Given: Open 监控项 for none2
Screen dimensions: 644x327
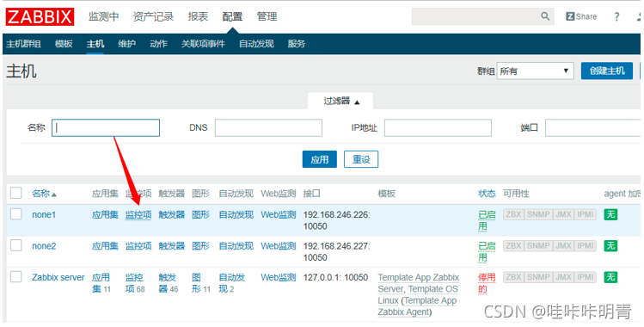Looking at the screenshot, I should (x=138, y=245).
